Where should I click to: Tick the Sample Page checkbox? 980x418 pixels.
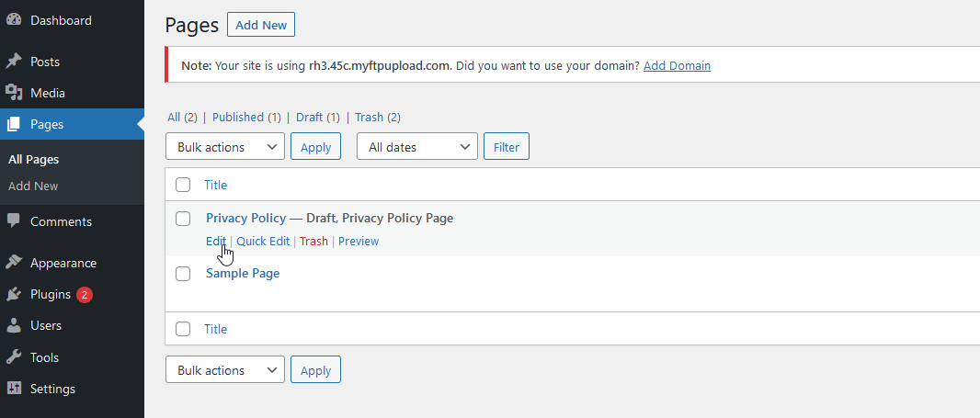click(183, 274)
